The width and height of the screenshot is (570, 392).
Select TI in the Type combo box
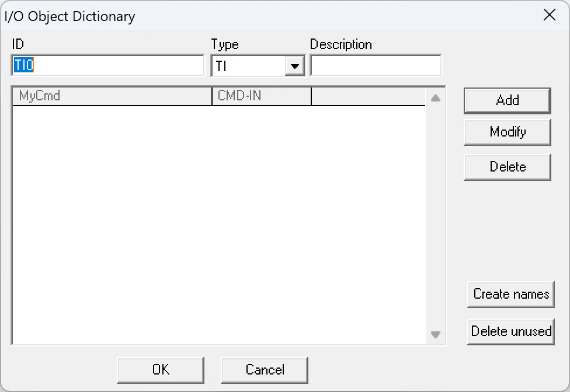coord(251,65)
